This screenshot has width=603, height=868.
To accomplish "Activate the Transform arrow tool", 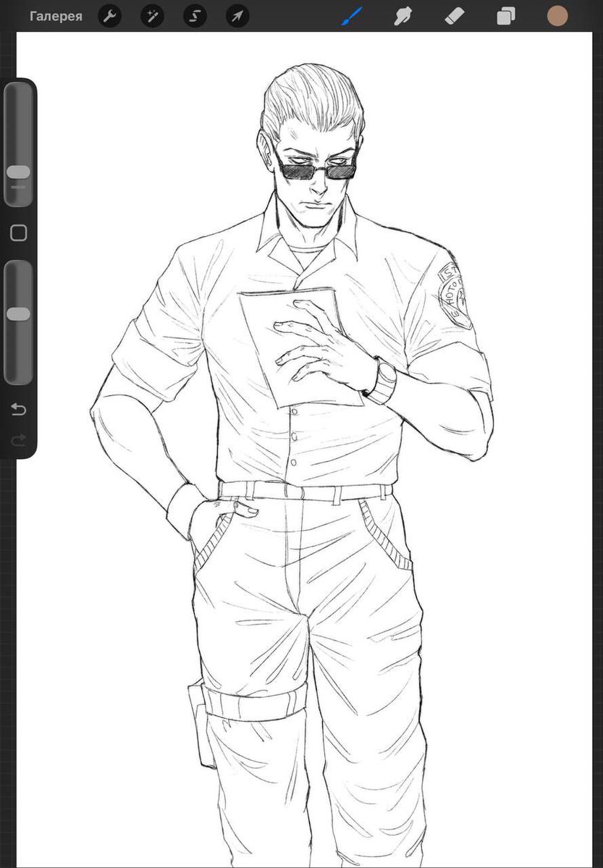I will [x=237, y=16].
